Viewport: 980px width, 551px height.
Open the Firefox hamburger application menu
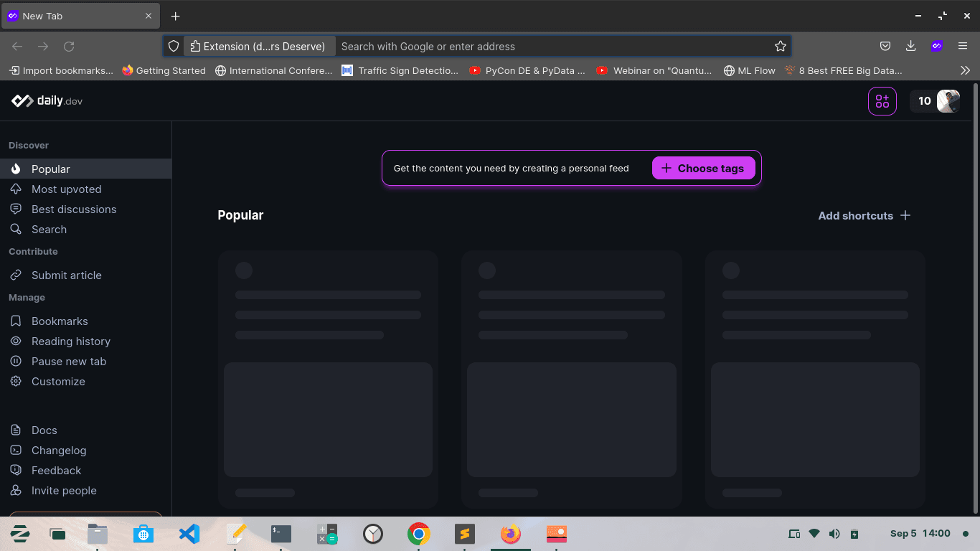(963, 46)
